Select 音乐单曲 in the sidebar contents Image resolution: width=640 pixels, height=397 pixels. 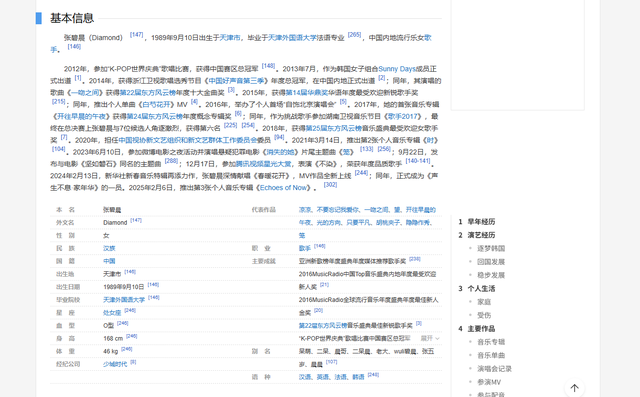pyautogui.click(x=491, y=355)
